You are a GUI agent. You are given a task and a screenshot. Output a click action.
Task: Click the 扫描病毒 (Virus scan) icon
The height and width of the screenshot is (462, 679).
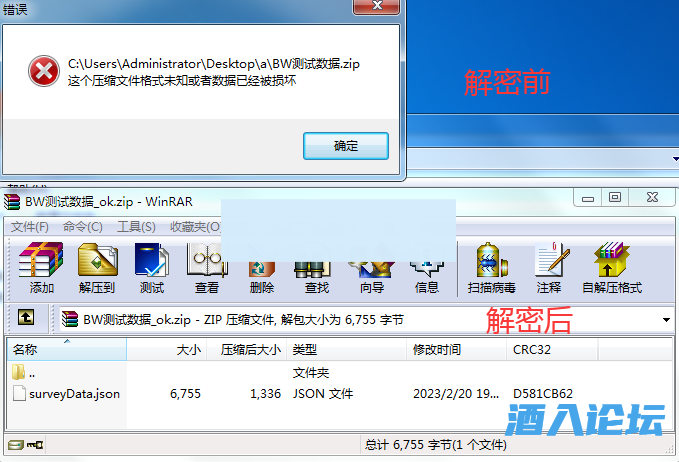(491, 260)
